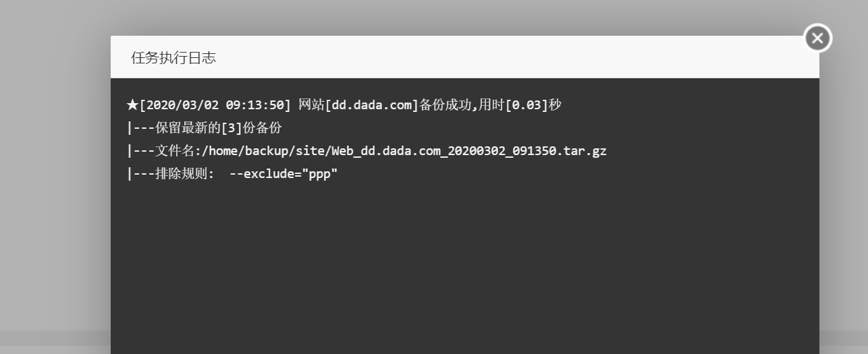Click the timestamp [2020/03/02 09:13:50]
868x354 pixels.
click(x=215, y=105)
